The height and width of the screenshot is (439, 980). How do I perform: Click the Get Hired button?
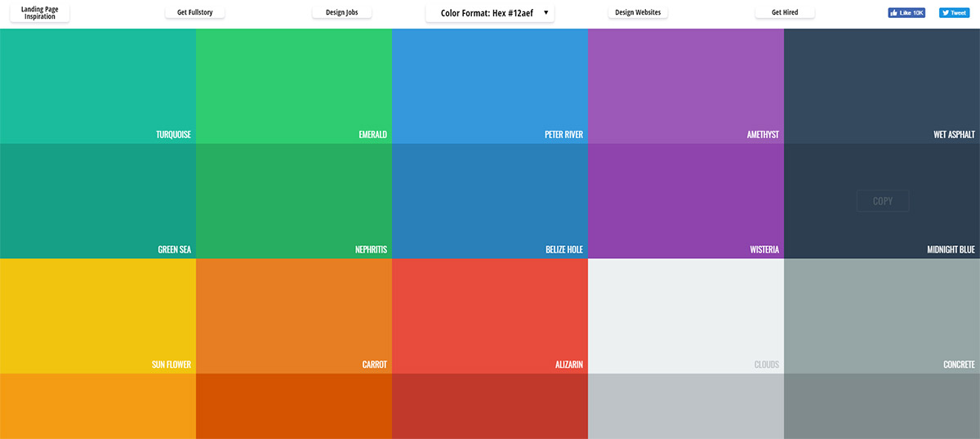tap(784, 13)
